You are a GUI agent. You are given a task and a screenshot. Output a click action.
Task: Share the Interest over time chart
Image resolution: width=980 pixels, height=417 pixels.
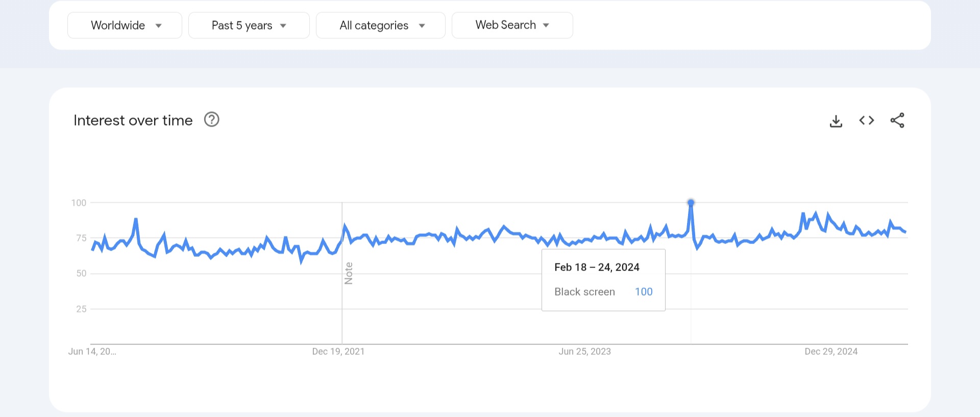tap(897, 120)
